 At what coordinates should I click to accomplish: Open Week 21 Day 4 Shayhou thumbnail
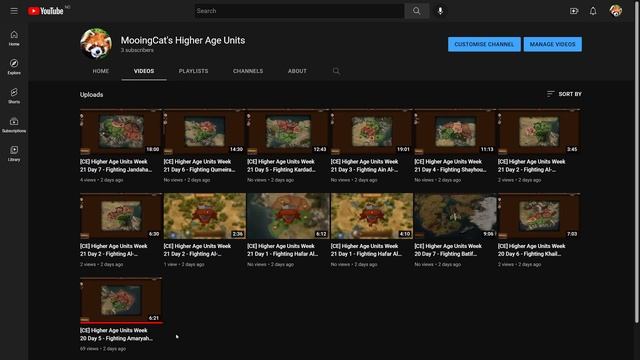tap(456, 131)
